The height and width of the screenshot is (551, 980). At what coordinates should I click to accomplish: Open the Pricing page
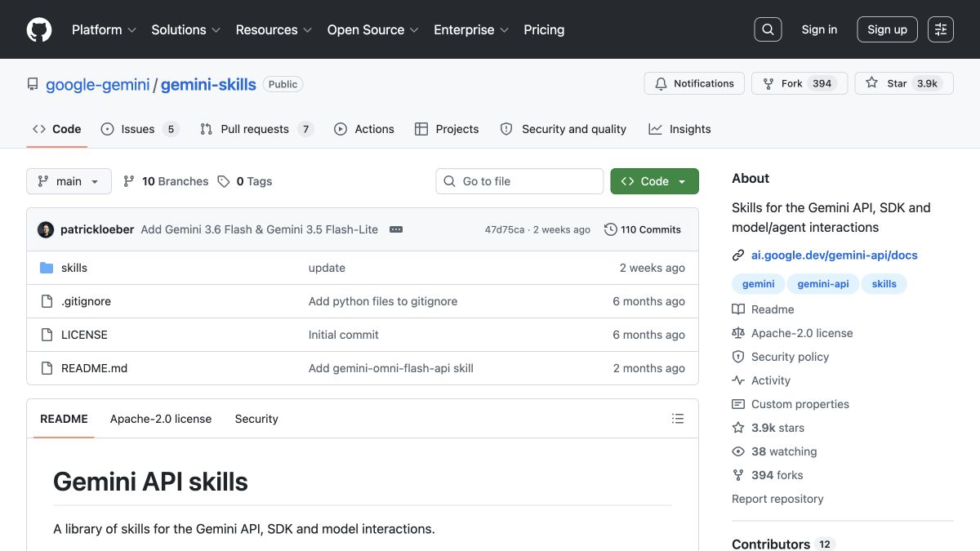[544, 29]
